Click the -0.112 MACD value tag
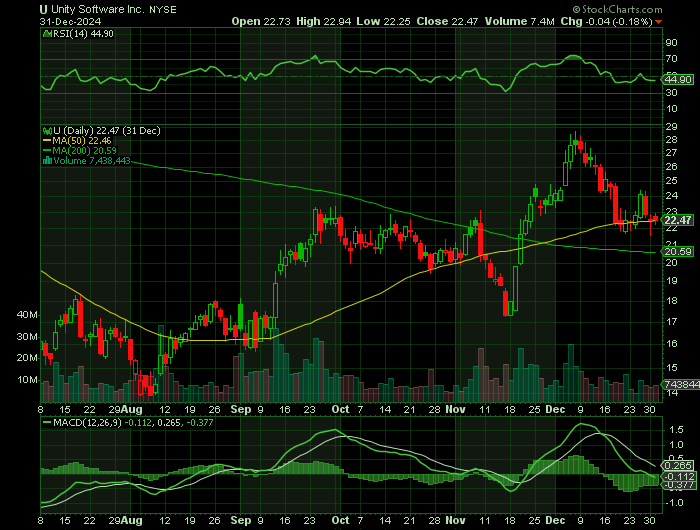This screenshot has width=700, height=530. [679, 476]
